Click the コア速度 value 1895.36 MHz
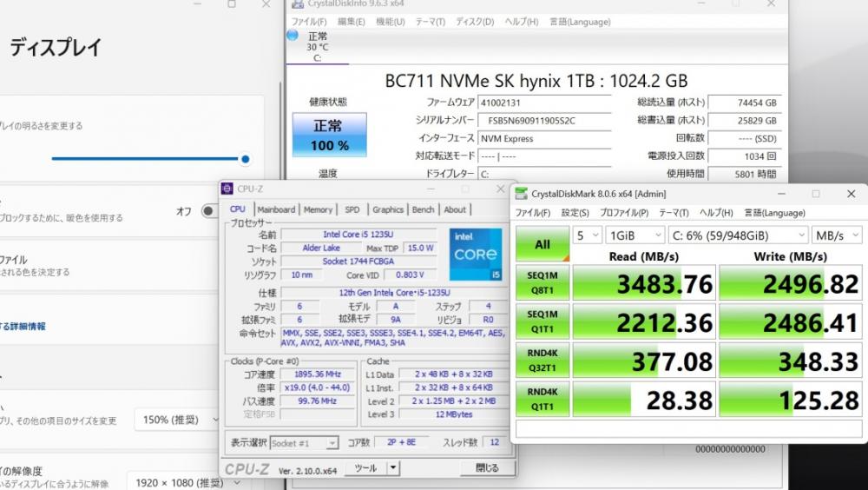This screenshot has height=490, width=868. tap(317, 374)
